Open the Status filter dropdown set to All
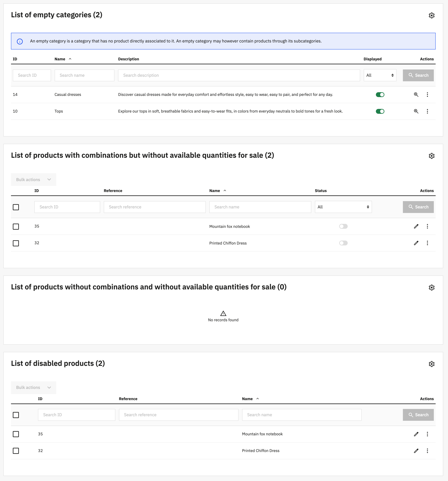 (x=343, y=207)
